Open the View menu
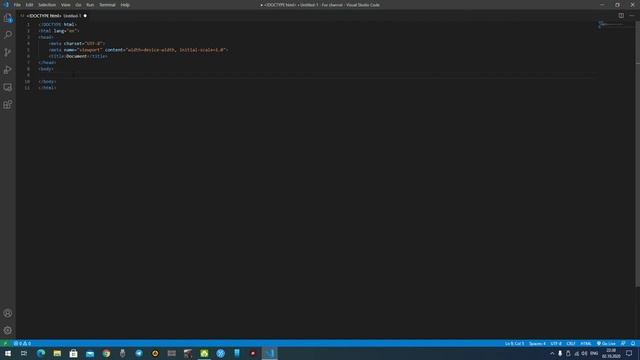 click(x=66, y=5)
